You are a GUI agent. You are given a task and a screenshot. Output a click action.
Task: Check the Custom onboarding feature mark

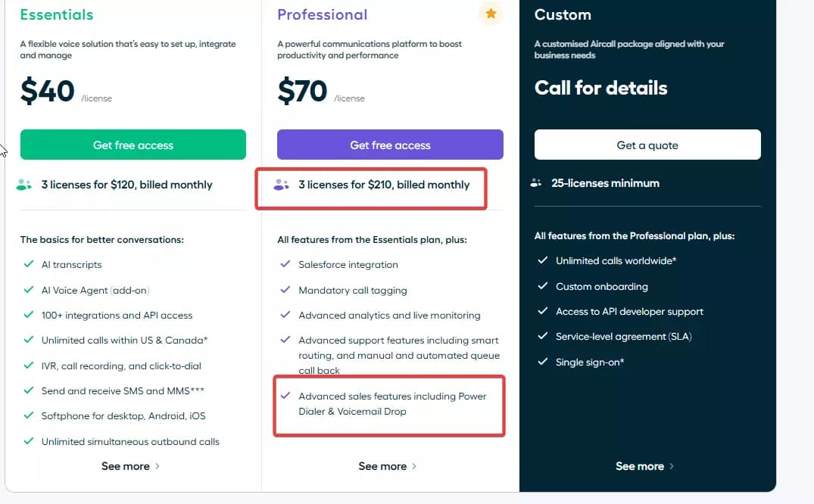[544, 286]
